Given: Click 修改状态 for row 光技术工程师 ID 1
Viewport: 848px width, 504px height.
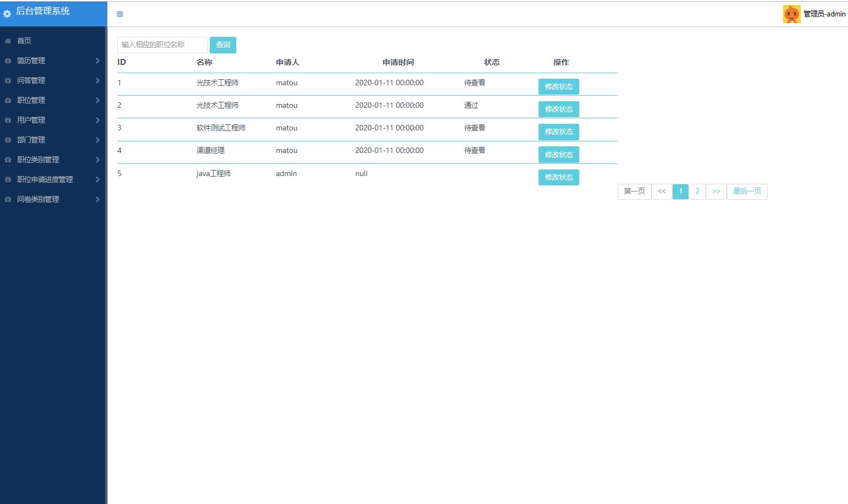Looking at the screenshot, I should (x=558, y=86).
